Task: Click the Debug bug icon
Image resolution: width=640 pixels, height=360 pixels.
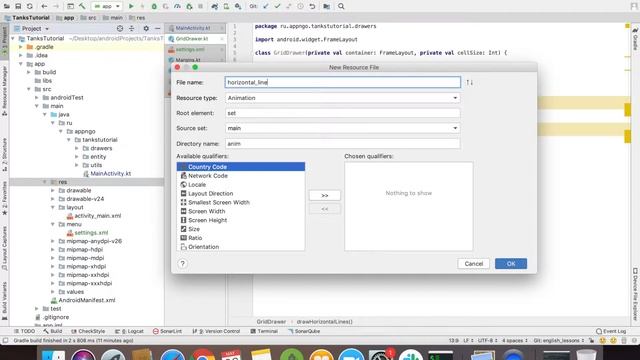Action: [154, 6]
